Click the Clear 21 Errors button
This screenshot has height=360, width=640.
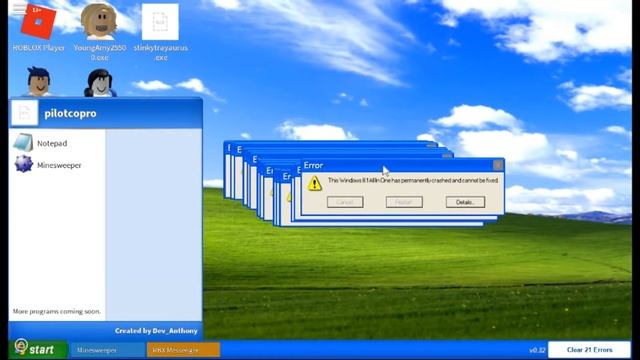[589, 350]
